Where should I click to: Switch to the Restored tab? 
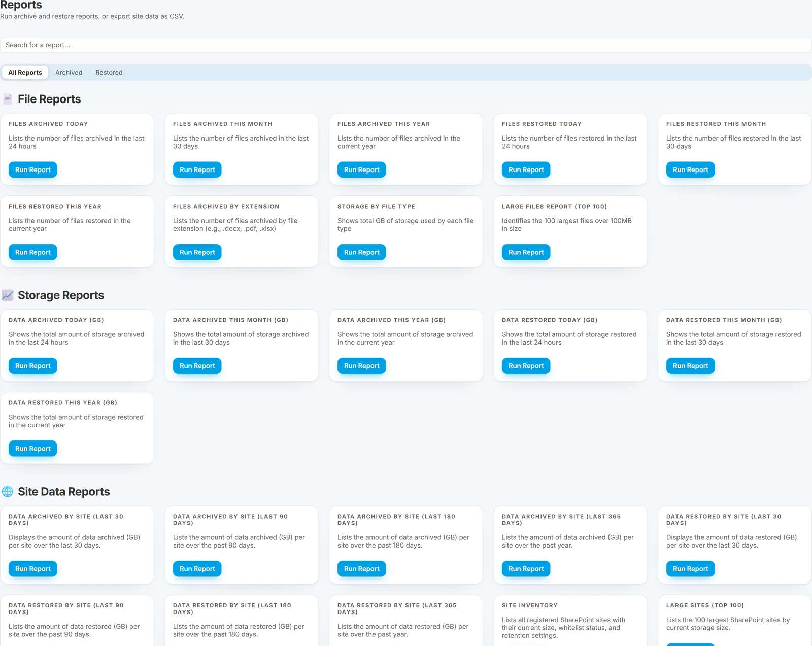tap(109, 72)
